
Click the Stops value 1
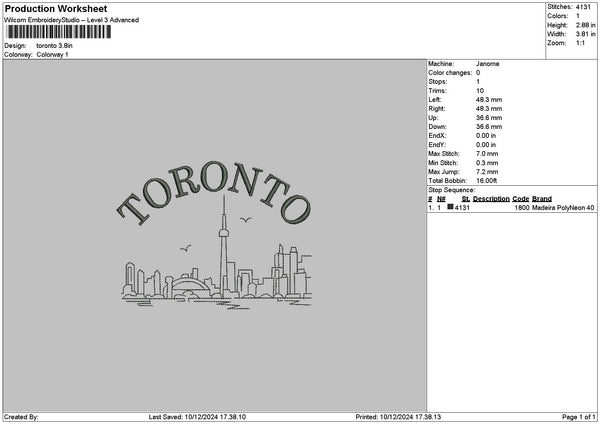point(478,82)
